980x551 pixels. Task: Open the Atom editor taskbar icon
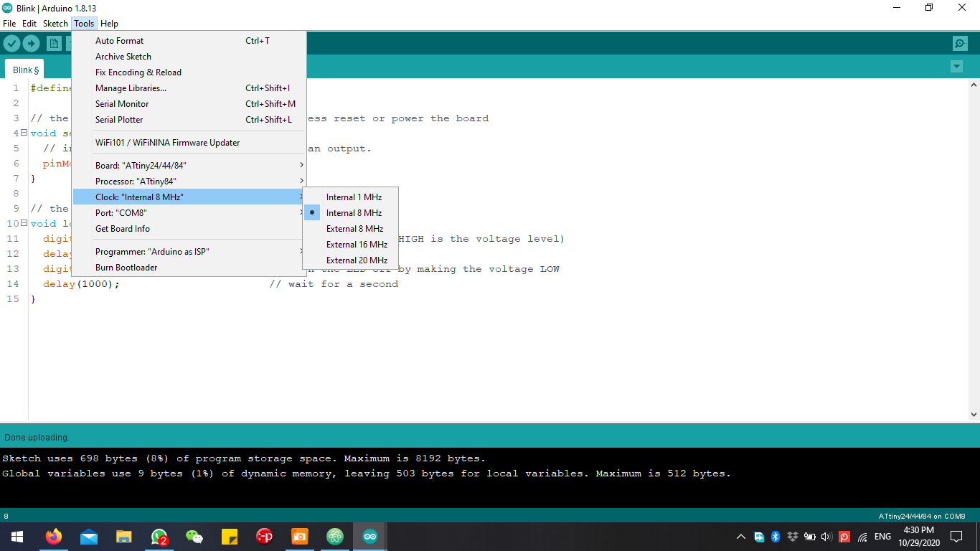335,537
